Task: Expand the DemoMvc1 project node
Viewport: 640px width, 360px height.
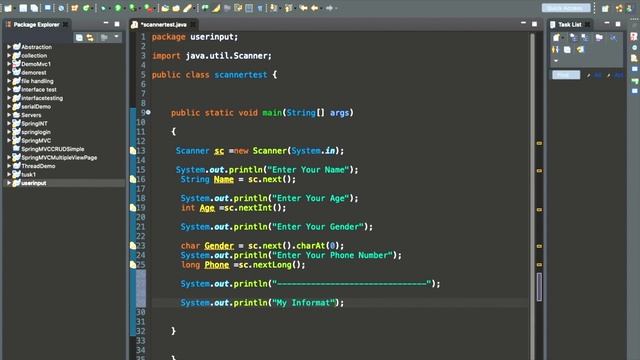Action: tap(9, 64)
